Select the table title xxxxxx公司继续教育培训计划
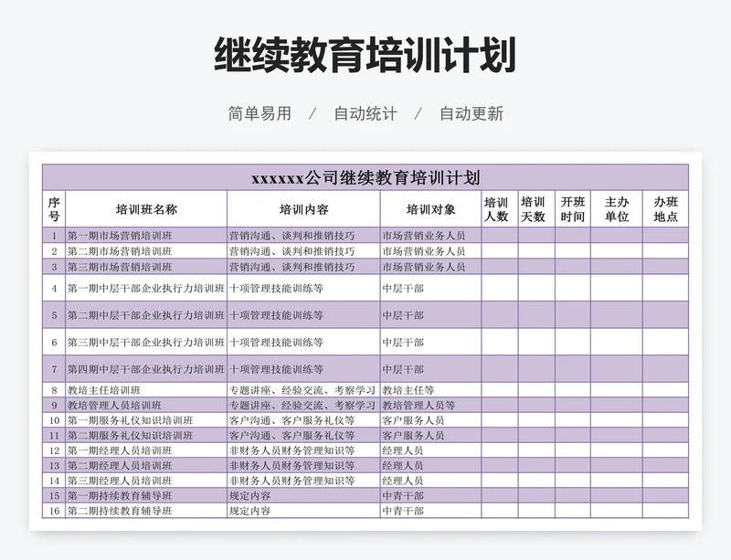 (x=365, y=177)
